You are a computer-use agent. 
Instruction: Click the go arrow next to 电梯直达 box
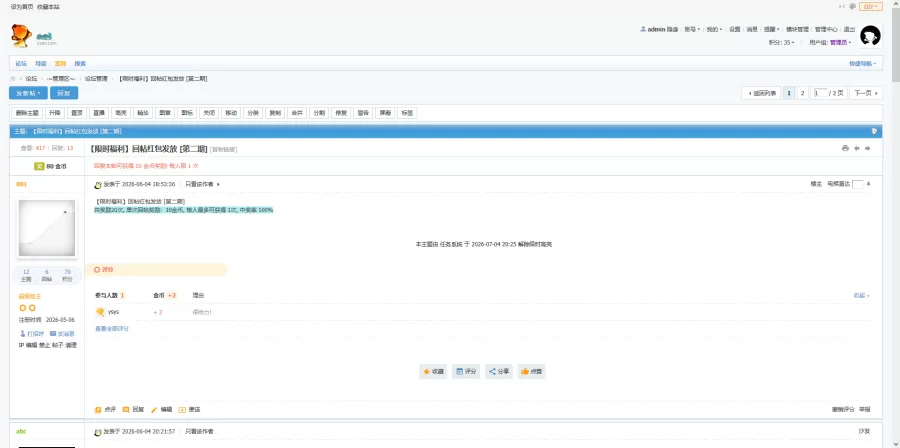(x=868, y=184)
